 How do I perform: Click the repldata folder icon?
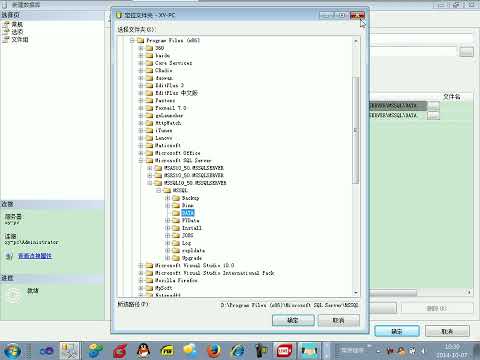(176, 250)
